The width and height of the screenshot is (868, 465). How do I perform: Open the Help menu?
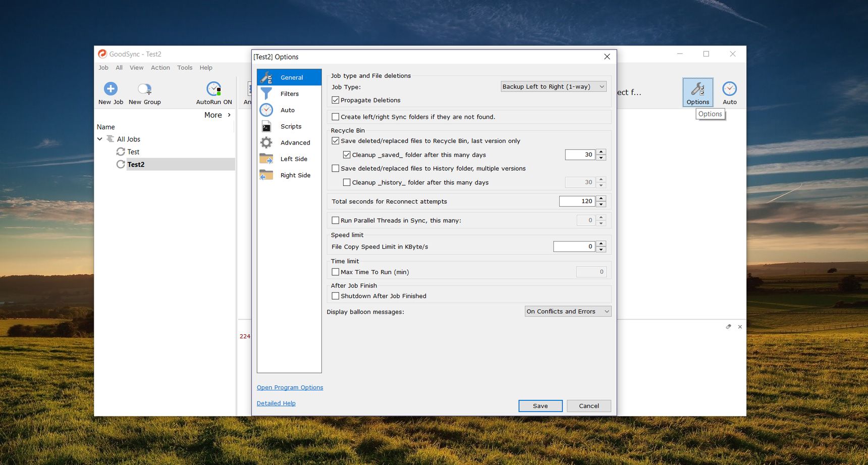[x=206, y=68]
